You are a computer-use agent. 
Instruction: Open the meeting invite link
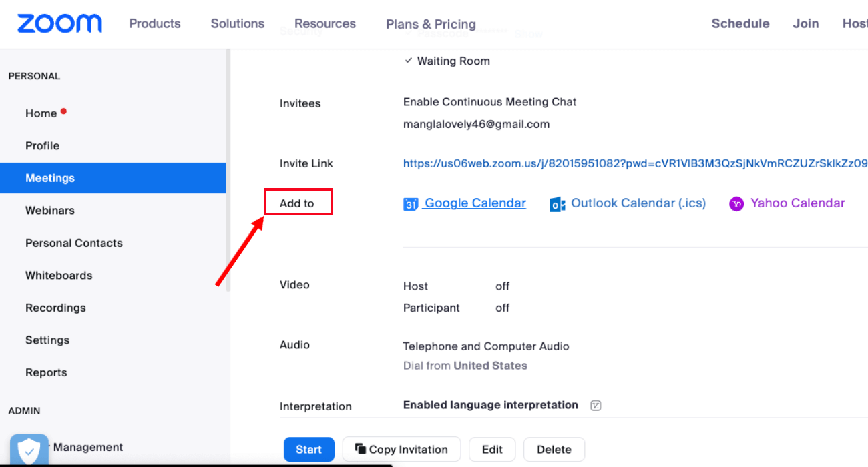[635, 163]
